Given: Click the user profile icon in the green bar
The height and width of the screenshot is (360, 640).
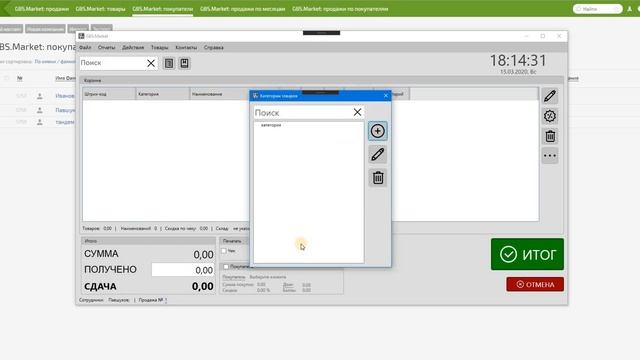Looking at the screenshot, I should point(630,9).
